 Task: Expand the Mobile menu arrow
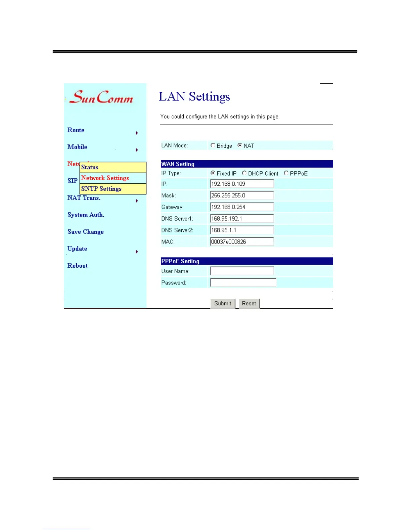pyautogui.click(x=137, y=150)
